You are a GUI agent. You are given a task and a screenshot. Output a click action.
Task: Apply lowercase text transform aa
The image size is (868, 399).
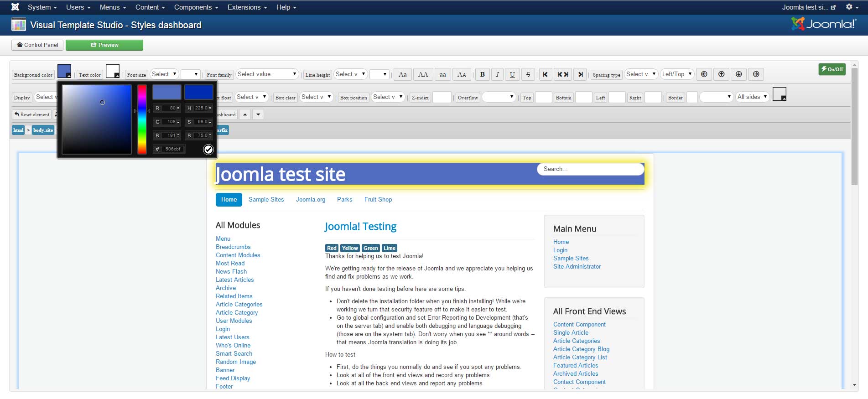click(442, 74)
